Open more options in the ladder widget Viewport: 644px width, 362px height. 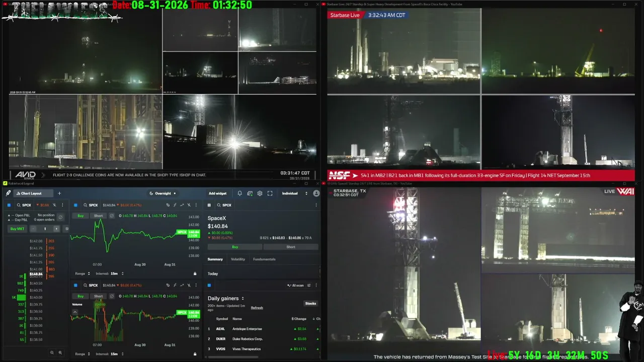[x=63, y=205]
